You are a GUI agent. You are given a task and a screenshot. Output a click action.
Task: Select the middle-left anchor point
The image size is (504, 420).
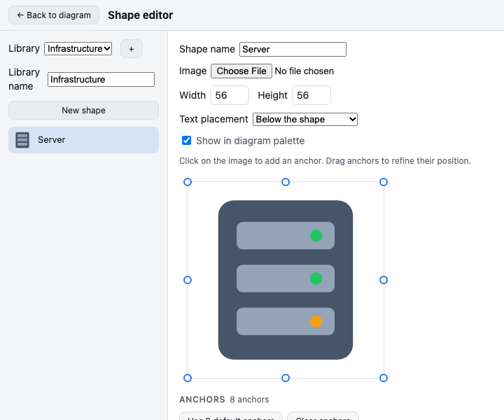[x=188, y=280]
